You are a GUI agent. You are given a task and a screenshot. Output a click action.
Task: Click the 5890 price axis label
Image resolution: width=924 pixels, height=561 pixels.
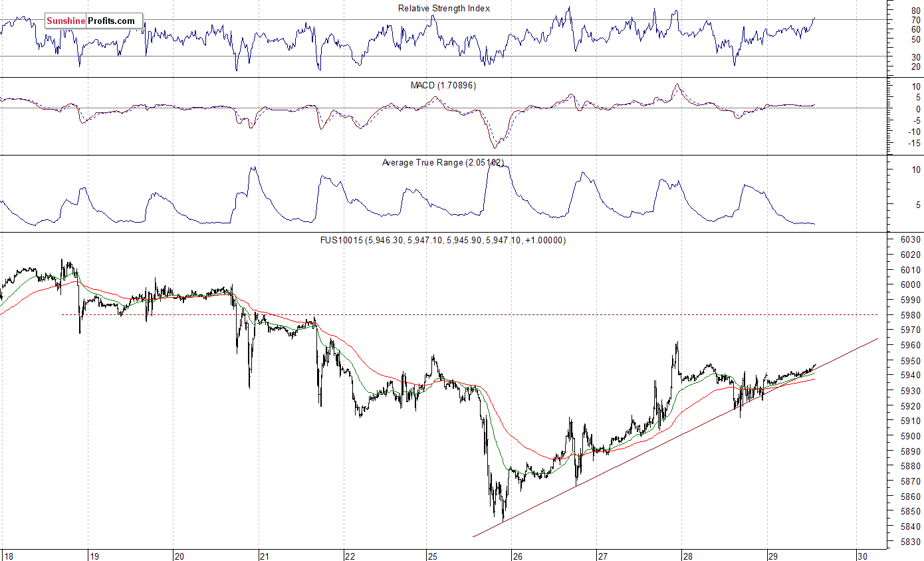(x=911, y=451)
